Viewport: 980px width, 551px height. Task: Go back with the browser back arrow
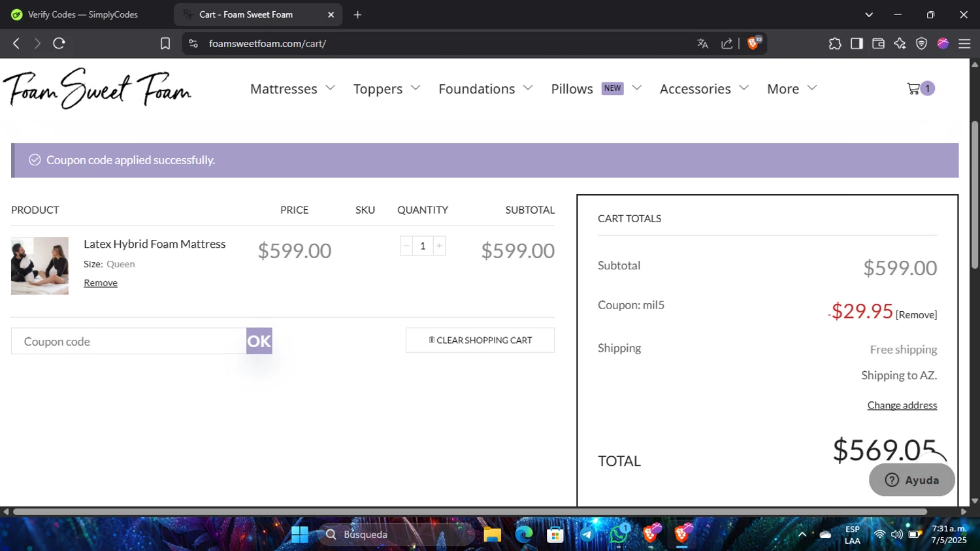click(x=16, y=44)
